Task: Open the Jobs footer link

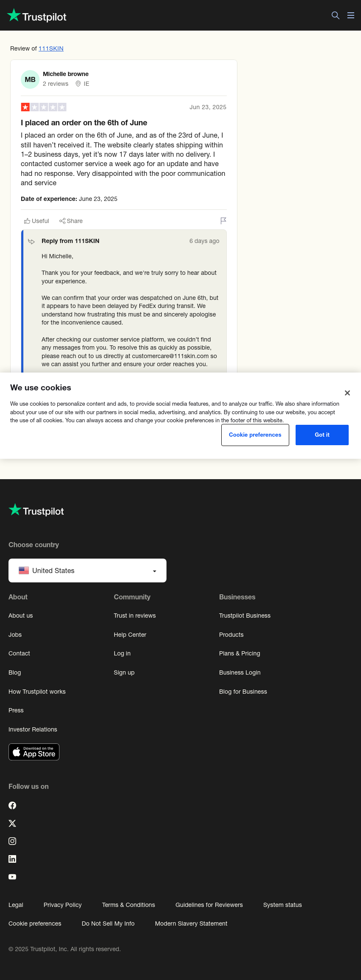Action: tap(15, 635)
